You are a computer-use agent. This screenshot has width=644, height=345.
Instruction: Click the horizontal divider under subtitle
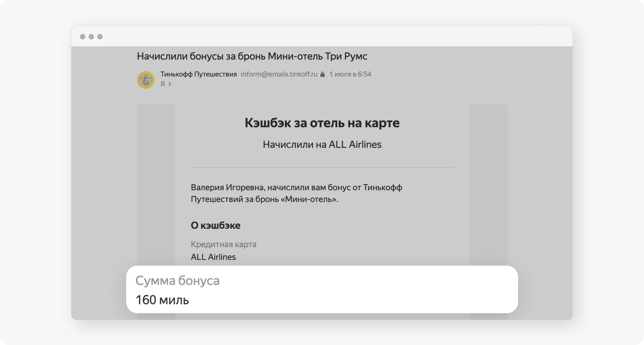click(322, 168)
